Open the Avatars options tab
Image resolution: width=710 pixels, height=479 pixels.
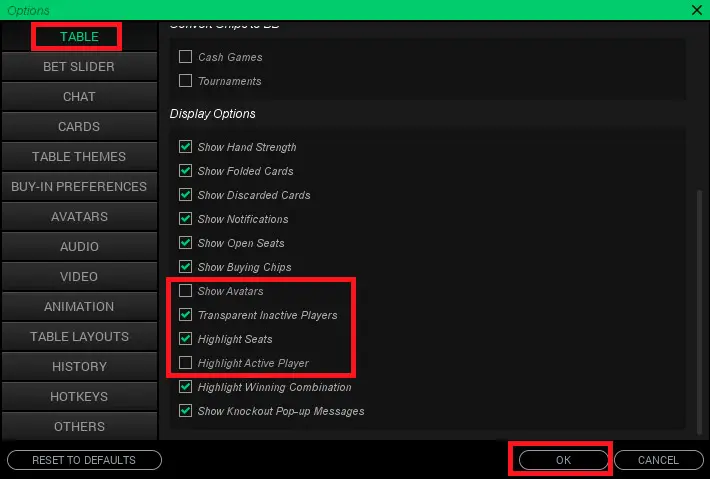pos(79,217)
